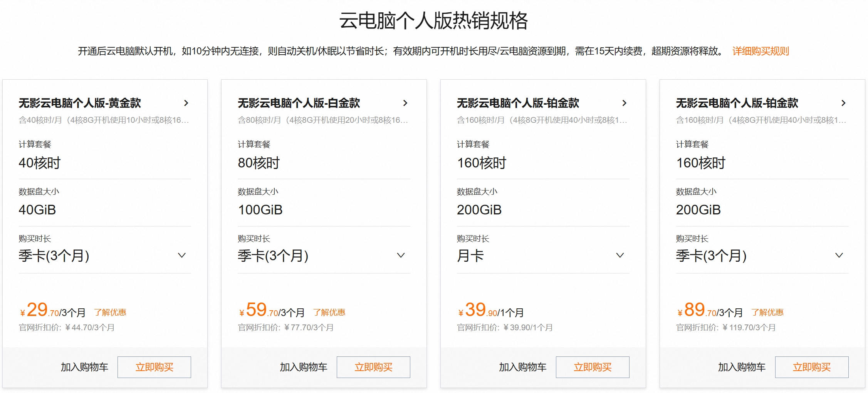Click the ¥39.90/1个月 price
The width and height of the screenshot is (868, 393).
point(491,310)
